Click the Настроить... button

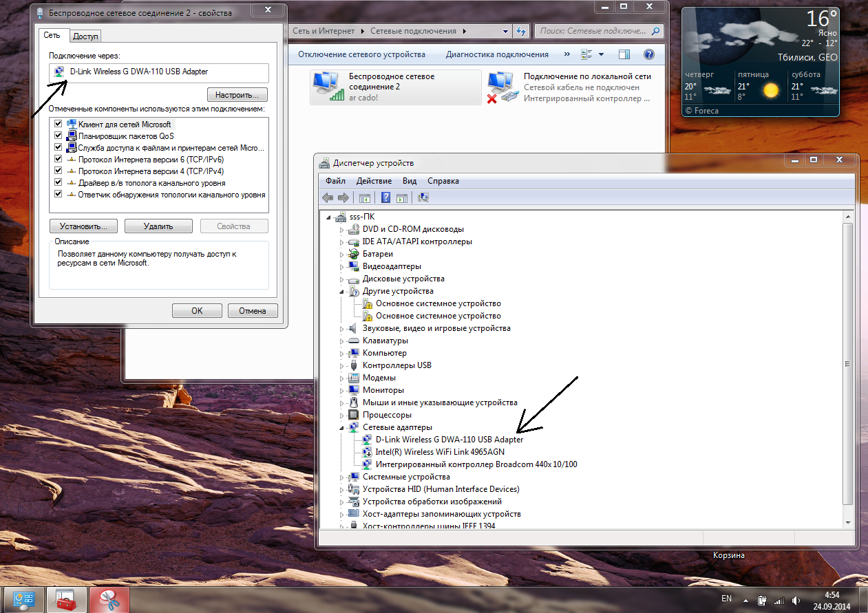[237, 95]
